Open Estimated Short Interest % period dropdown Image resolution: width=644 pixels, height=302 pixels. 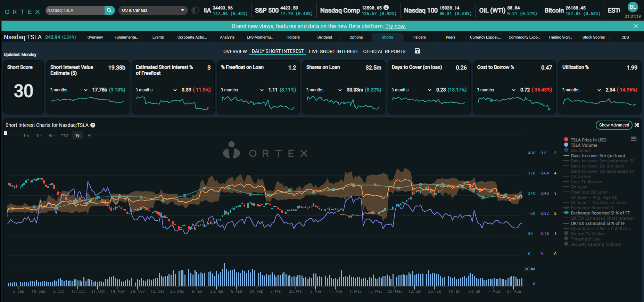[156, 90]
